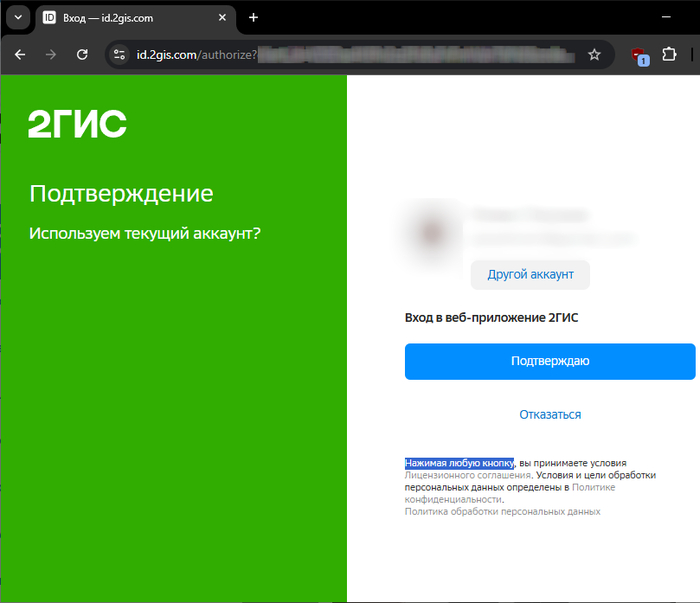Image resolution: width=700 pixels, height=603 pixels.
Task: Click the blurred account avatar
Action: pos(433,233)
